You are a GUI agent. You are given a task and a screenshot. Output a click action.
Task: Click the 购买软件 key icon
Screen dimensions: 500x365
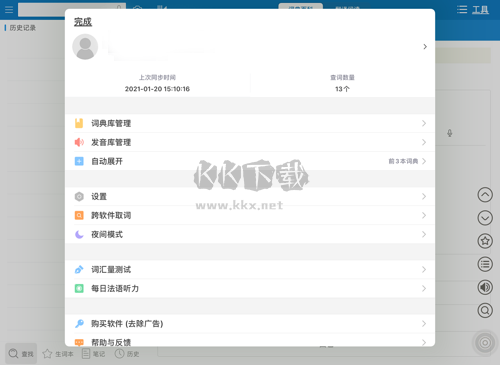(x=79, y=323)
